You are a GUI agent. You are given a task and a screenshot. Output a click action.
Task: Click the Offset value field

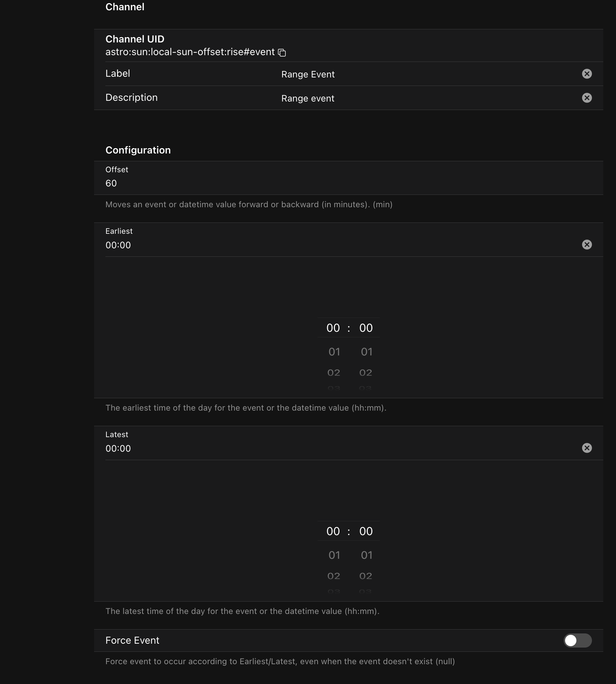tap(318, 183)
